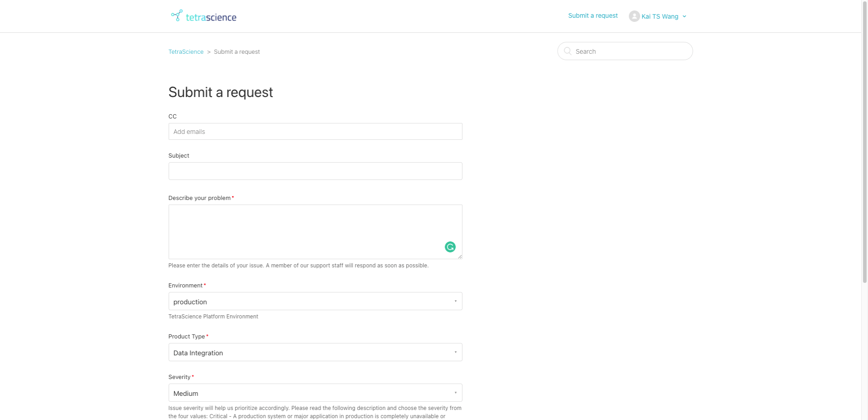
Task: Open the Environment selection menu
Action: [x=315, y=301]
